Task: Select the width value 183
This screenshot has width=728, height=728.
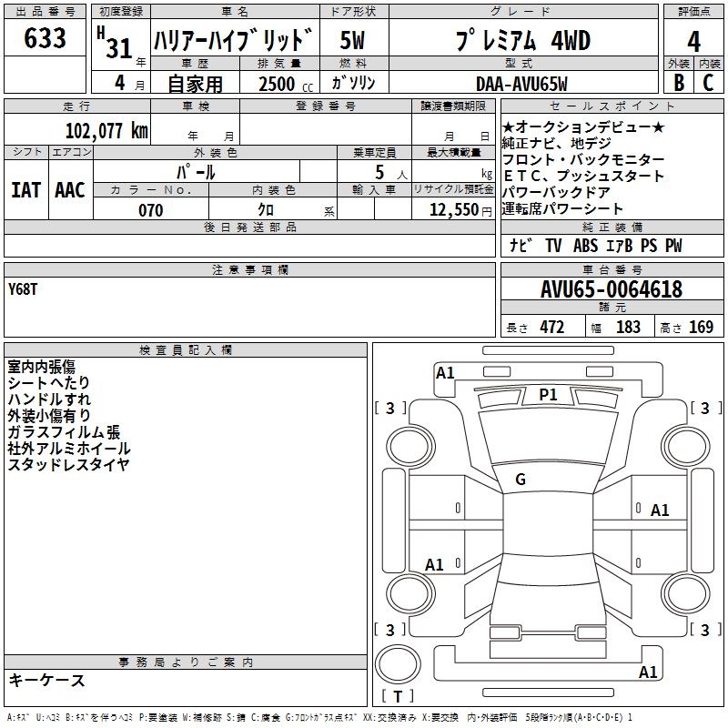Action: tap(628, 327)
